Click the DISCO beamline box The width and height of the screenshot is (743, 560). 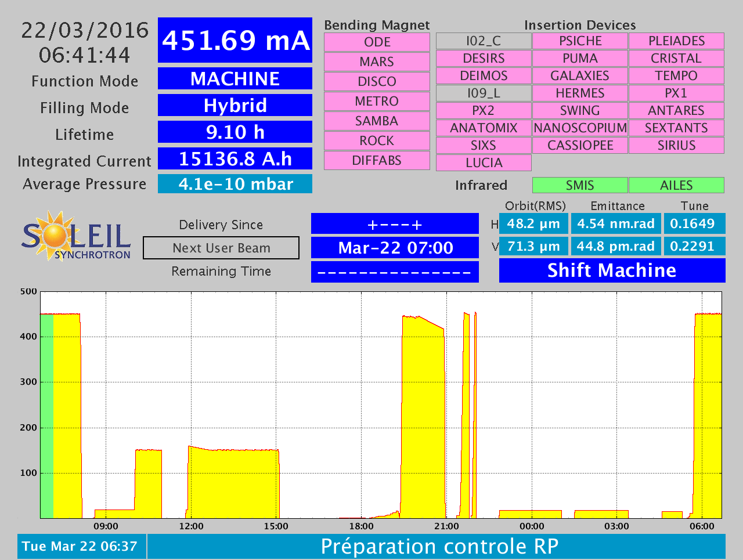coord(377,82)
